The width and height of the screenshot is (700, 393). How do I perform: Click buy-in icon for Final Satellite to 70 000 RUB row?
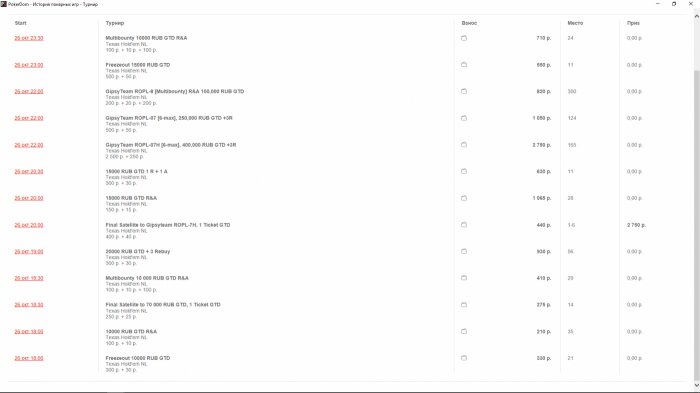pos(464,305)
